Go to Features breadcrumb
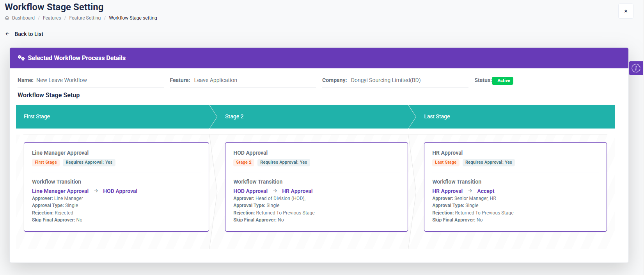 click(x=52, y=18)
